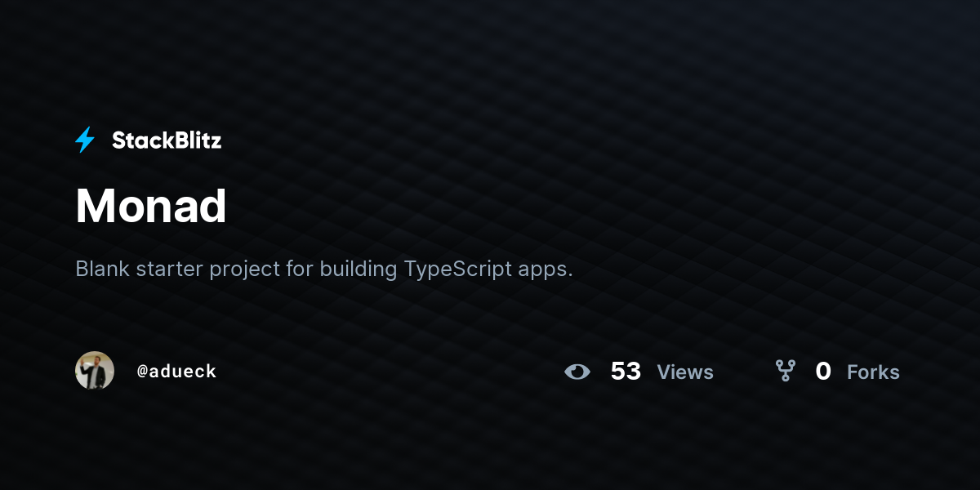The image size is (980, 490).
Task: Click the Views label
Action: pyautogui.click(x=685, y=372)
